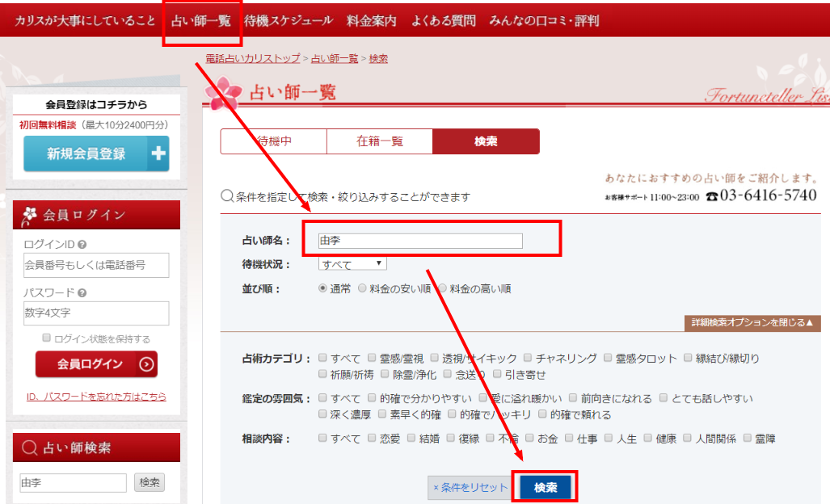Click the 占い師名 text field
Screen dimensions: 830x504
click(419, 241)
